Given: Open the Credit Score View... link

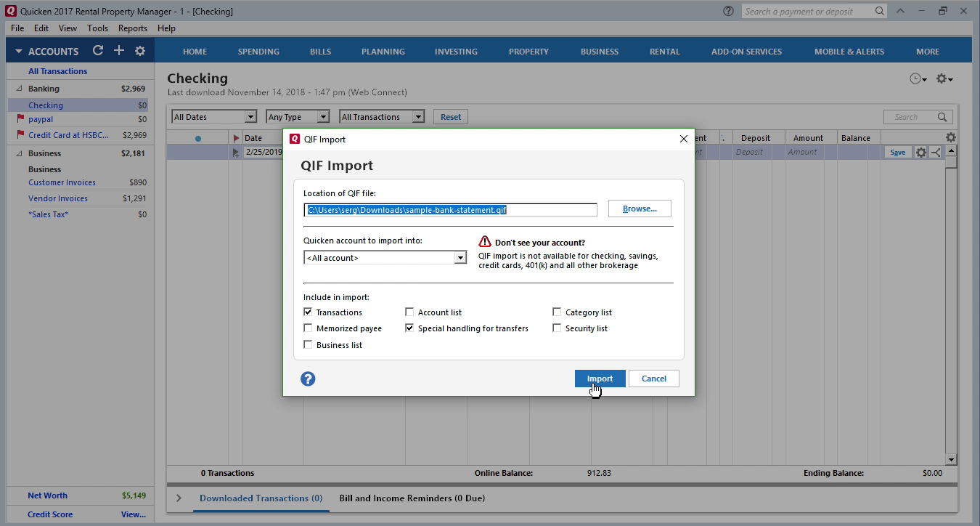Looking at the screenshot, I should [x=134, y=514].
